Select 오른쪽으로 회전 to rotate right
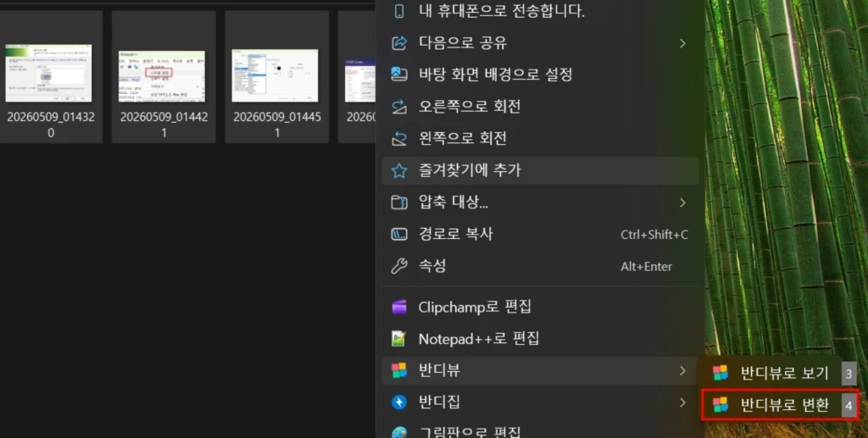This screenshot has height=438, width=868. (540, 107)
